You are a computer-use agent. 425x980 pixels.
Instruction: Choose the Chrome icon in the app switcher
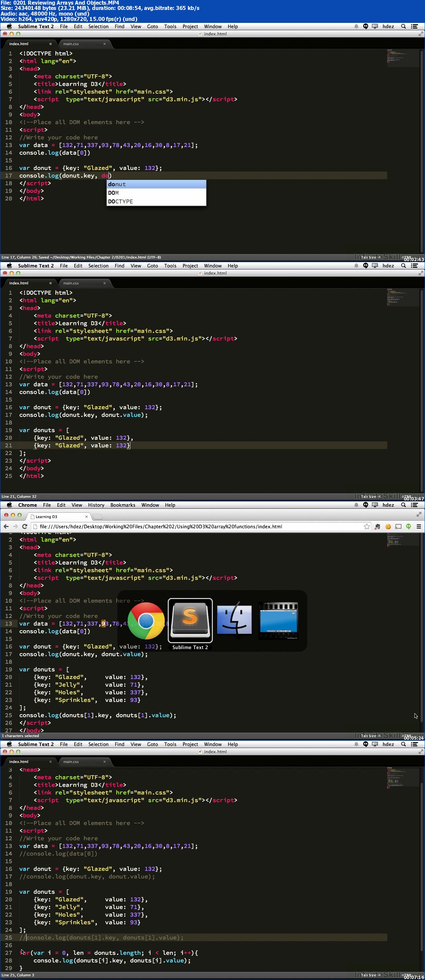(x=146, y=621)
